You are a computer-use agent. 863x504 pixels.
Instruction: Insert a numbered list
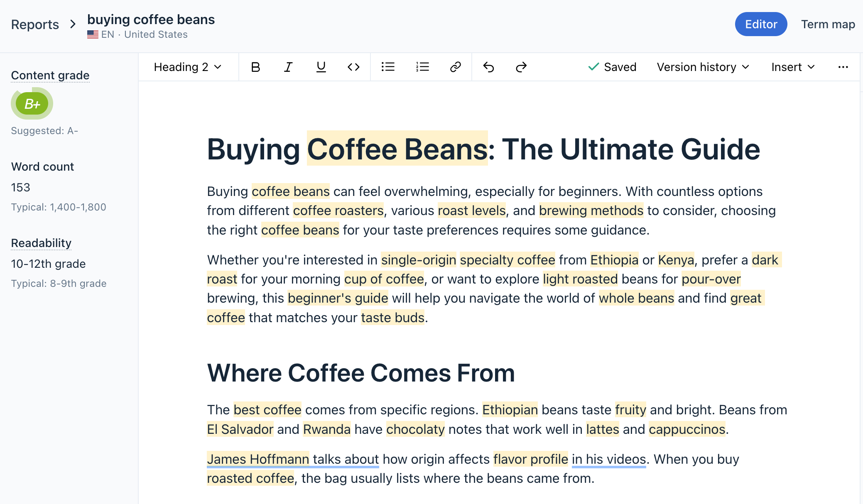(x=422, y=67)
